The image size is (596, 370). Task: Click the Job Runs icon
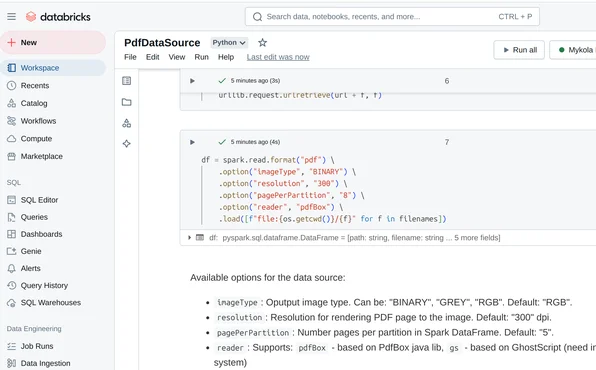point(12,346)
